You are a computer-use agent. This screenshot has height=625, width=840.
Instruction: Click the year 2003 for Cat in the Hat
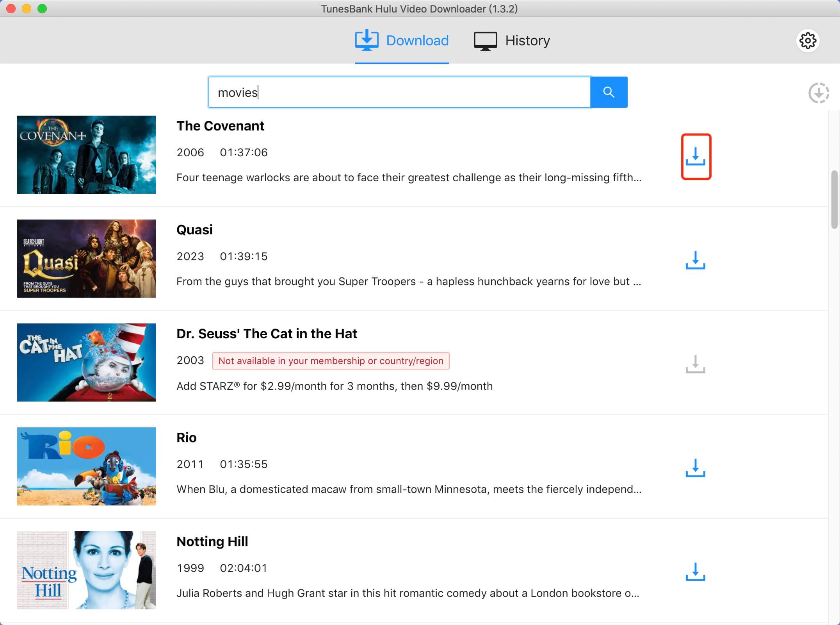[x=190, y=360]
